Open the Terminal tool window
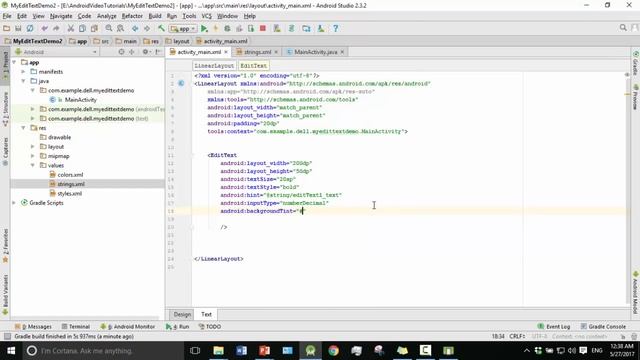The height and width of the screenshot is (360, 640). click(x=76, y=327)
